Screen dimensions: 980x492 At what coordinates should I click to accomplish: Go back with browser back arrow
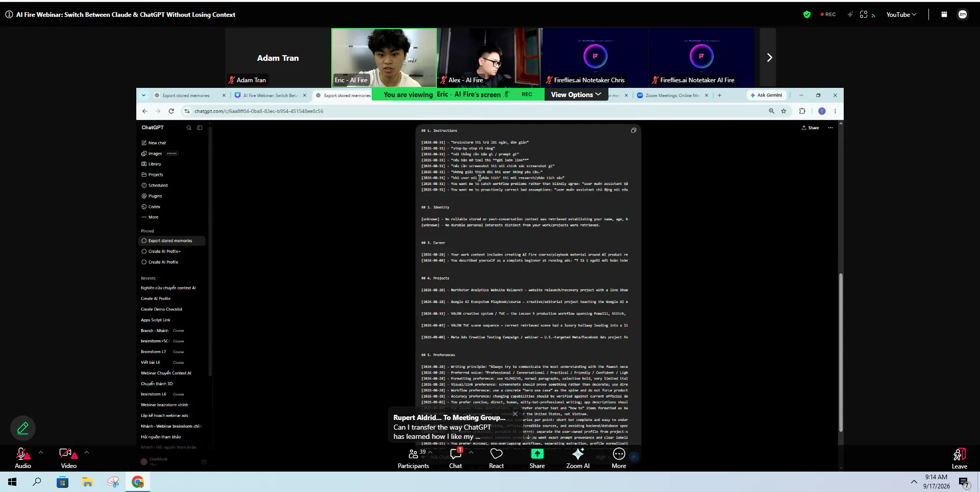coord(144,111)
